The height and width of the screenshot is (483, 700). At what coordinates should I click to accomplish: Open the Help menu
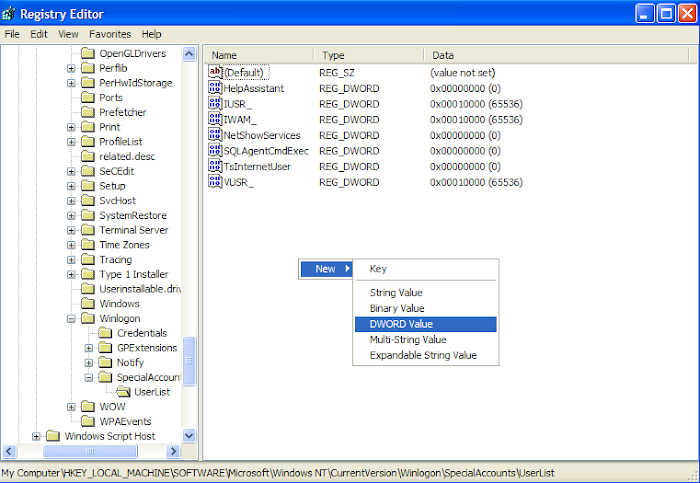(x=151, y=34)
